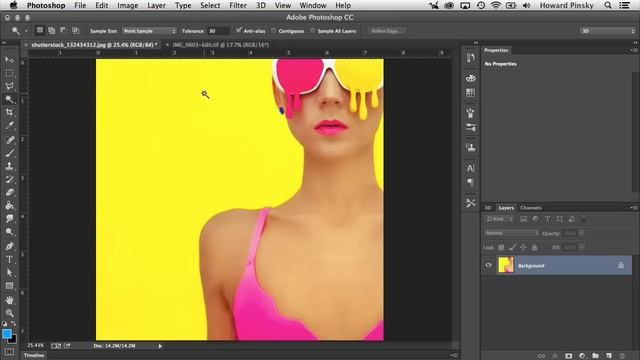Click the New Group folder icon
Image resolution: width=640 pixels, height=360 pixels.
click(596, 356)
